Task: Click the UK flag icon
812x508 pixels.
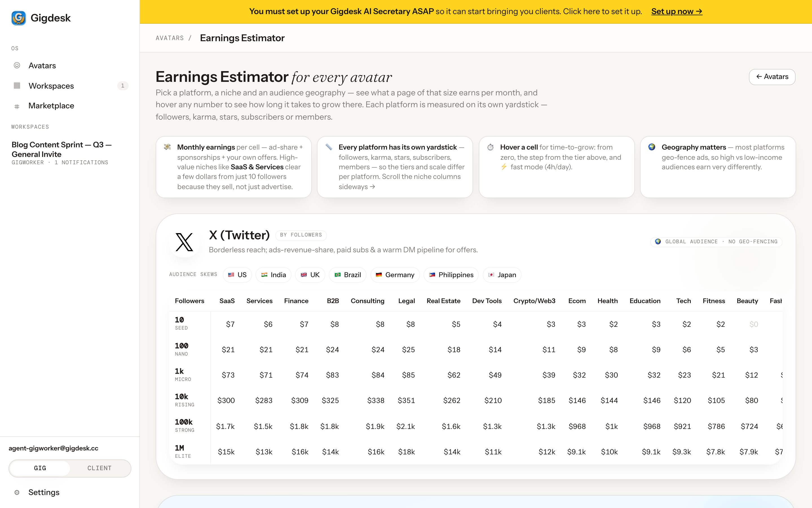Action: point(304,275)
